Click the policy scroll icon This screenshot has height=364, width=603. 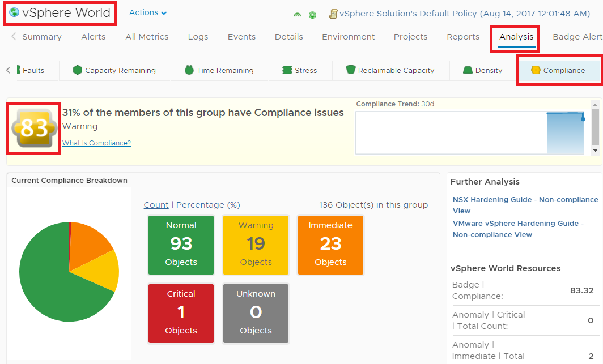333,14
